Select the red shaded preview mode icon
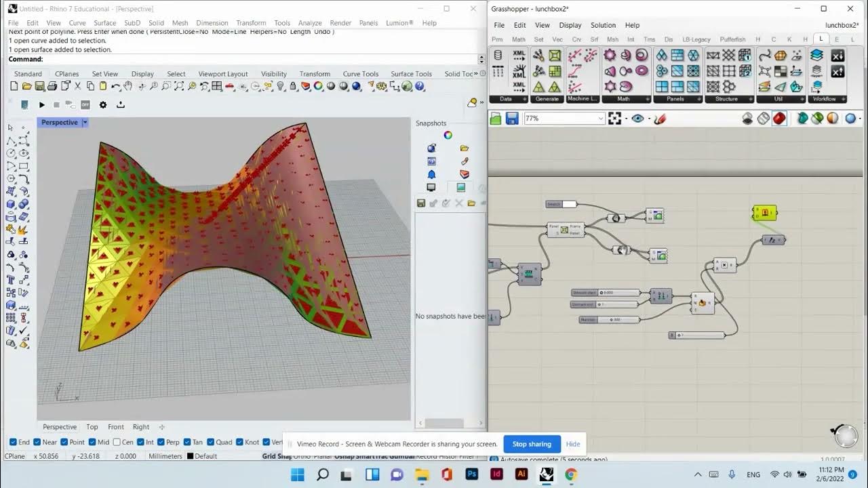Image resolution: width=868 pixels, height=488 pixels. click(x=780, y=119)
